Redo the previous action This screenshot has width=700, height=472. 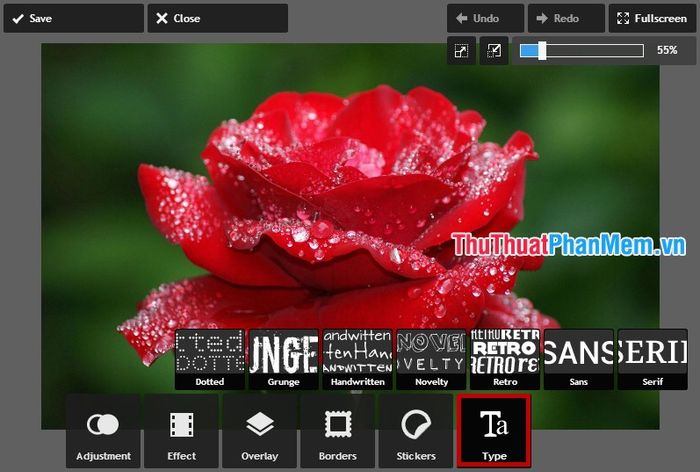[566, 18]
